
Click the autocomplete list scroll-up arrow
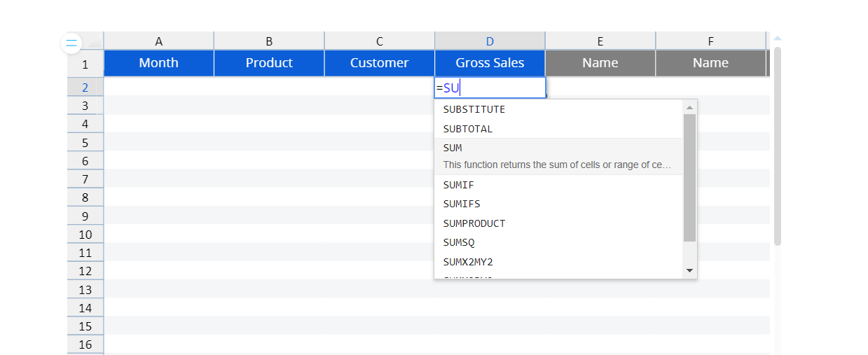689,107
